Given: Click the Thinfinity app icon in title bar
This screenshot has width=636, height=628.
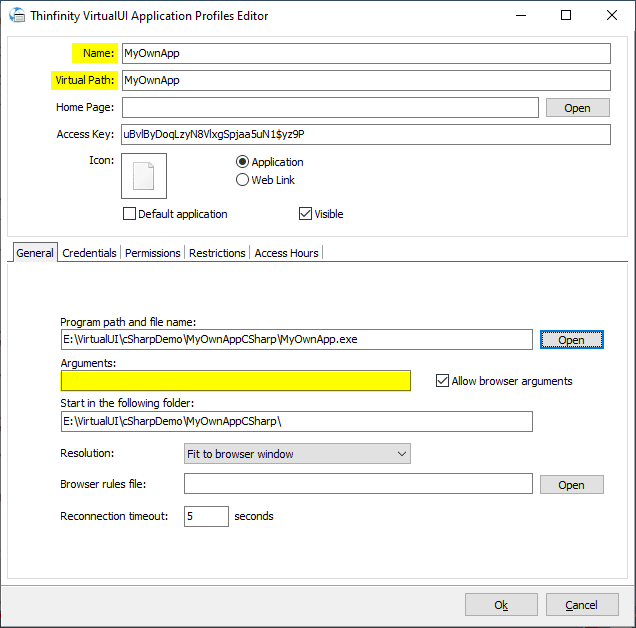Looking at the screenshot, I should [x=17, y=15].
